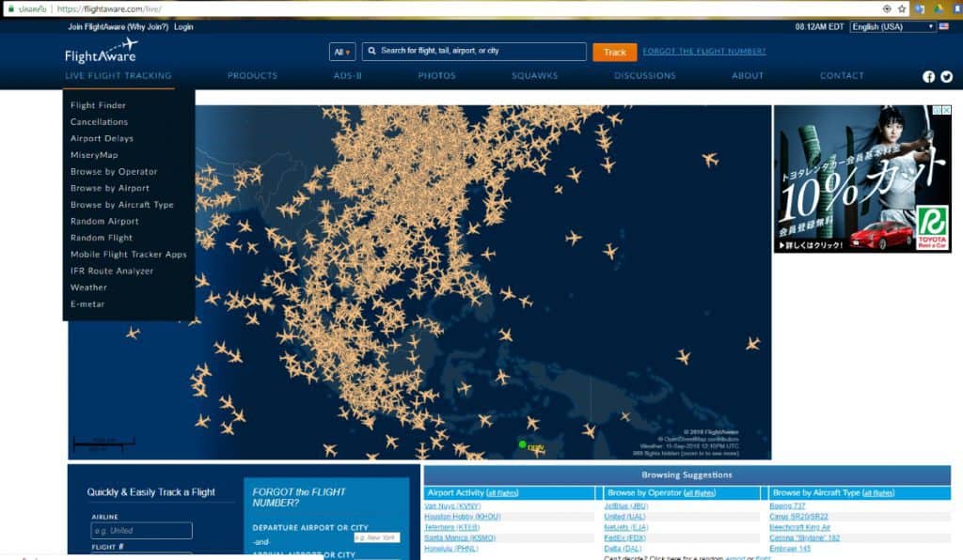Select Random Airport from the menu
Screen dimensions: 963x560
pos(104,222)
